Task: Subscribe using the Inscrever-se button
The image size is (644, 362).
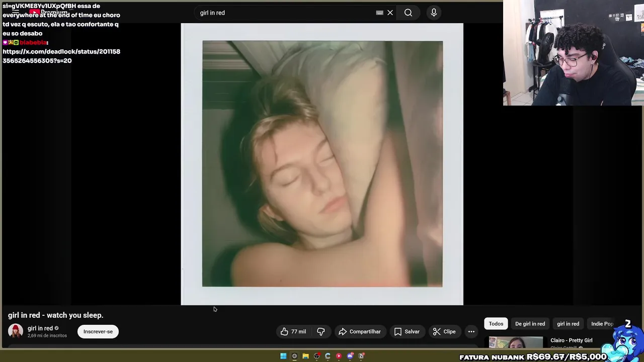Action: [98, 331]
